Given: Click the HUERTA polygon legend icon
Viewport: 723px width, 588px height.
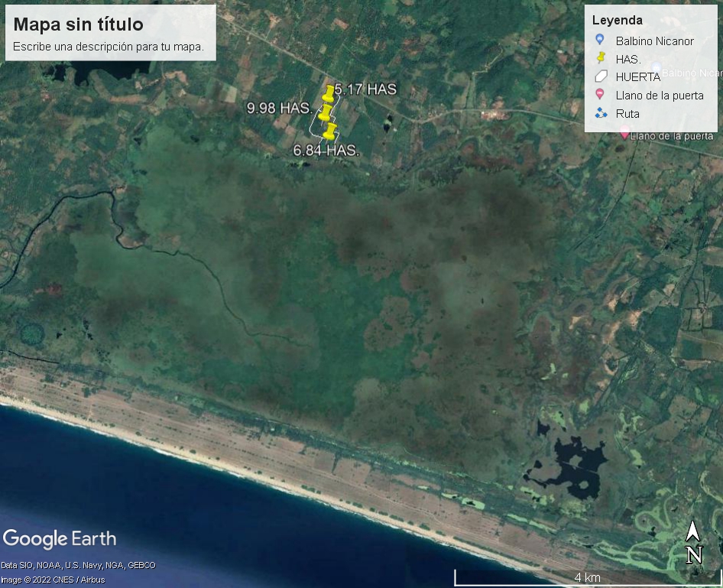Looking at the screenshot, I should click(x=601, y=76).
